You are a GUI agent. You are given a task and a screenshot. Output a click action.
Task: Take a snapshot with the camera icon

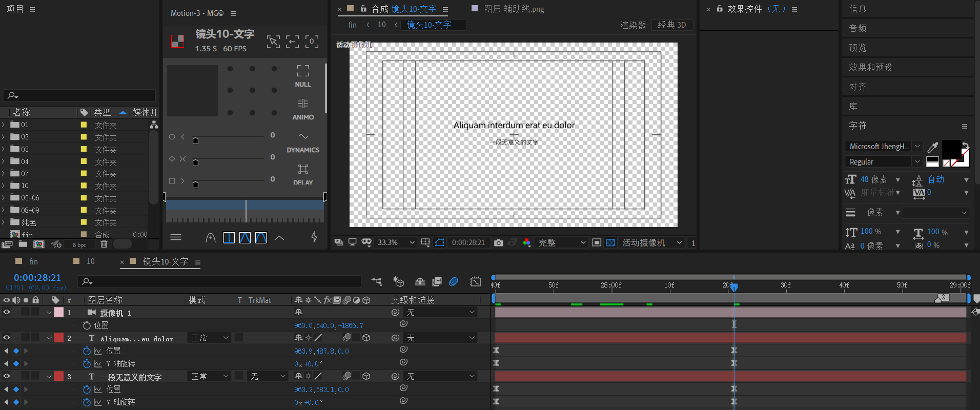[498, 242]
